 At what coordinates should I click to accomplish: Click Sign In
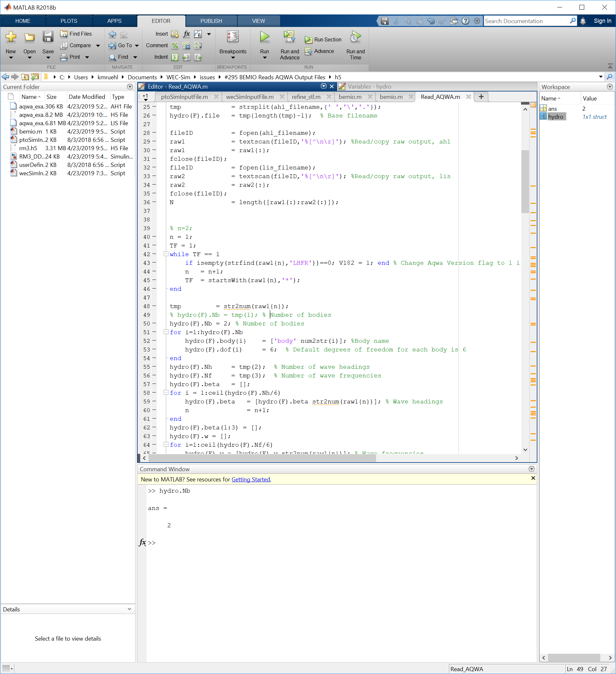point(602,21)
